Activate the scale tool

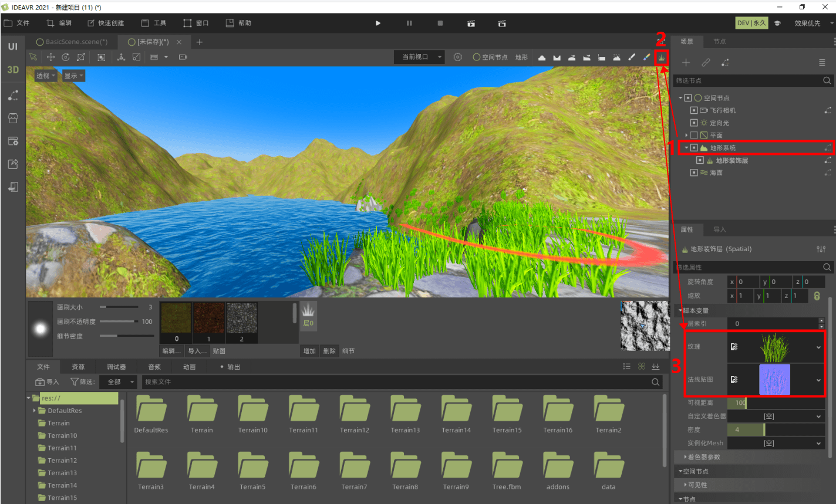[x=81, y=57]
